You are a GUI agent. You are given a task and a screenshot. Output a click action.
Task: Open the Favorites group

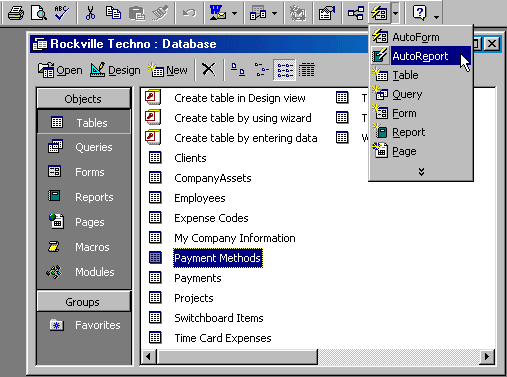click(84, 325)
